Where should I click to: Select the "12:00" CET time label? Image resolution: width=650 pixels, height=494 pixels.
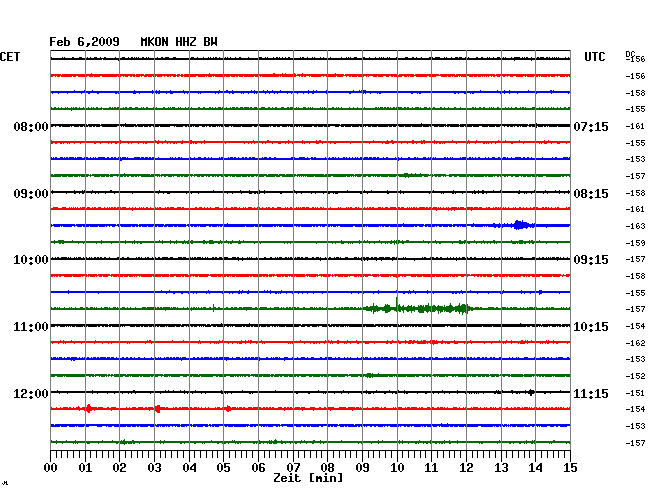pyautogui.click(x=31, y=393)
